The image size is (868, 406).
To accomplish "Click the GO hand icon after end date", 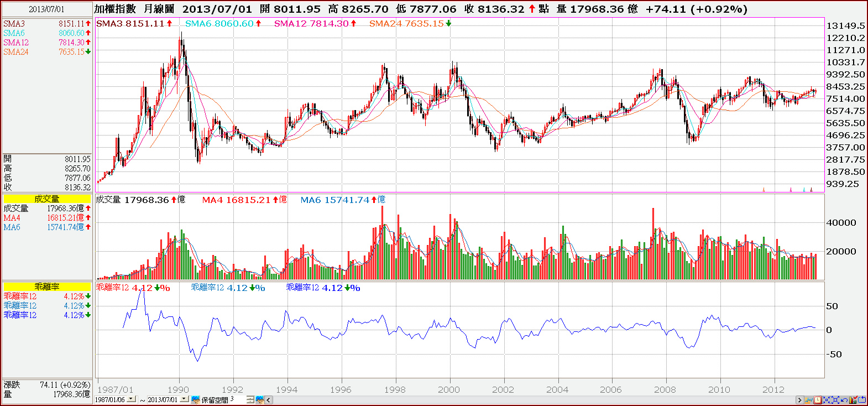I will tap(196, 399).
